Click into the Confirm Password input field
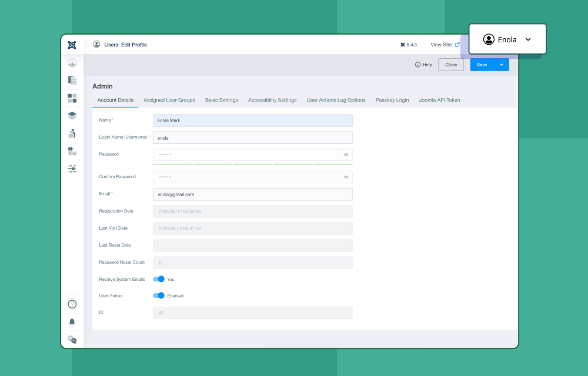This screenshot has height=376, width=588. (x=247, y=177)
